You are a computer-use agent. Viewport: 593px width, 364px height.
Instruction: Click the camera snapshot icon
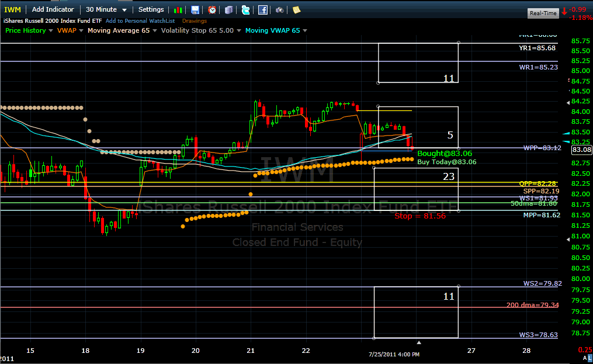pyautogui.click(x=279, y=10)
